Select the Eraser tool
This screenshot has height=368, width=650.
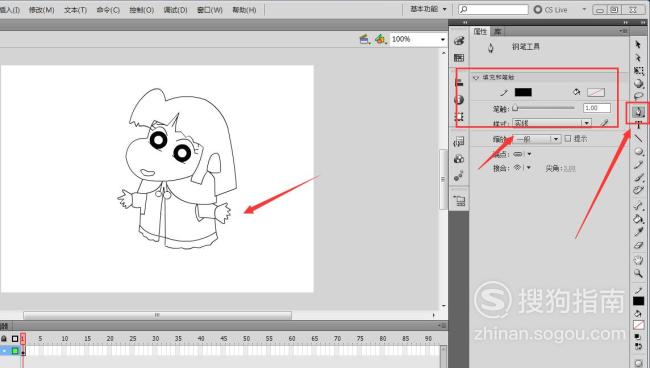(638, 245)
